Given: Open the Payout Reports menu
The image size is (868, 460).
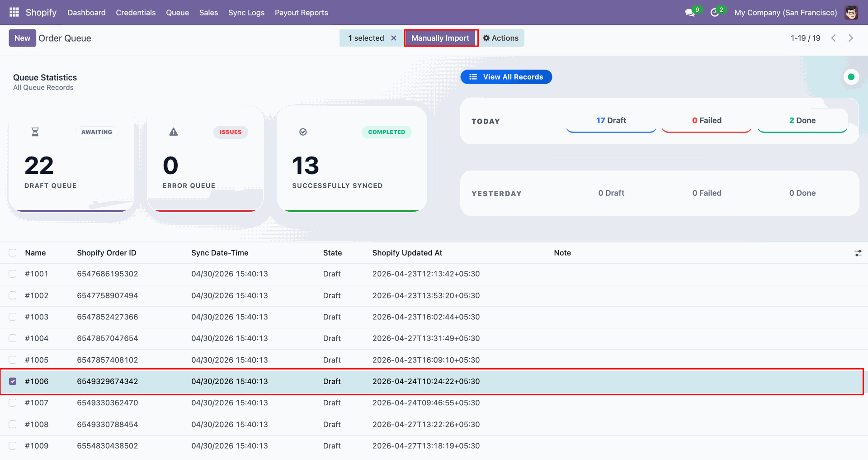Looking at the screenshot, I should [302, 13].
